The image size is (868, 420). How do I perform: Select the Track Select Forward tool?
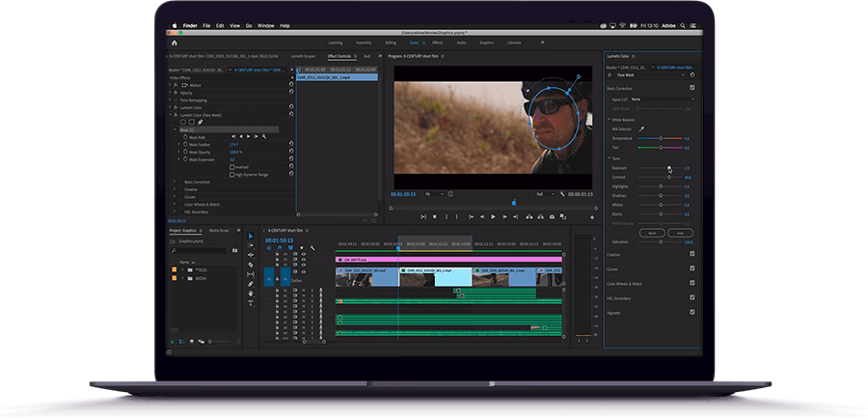[x=250, y=245]
